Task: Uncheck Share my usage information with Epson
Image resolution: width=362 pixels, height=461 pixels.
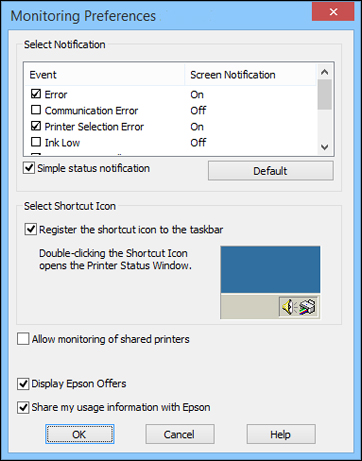Action: pyautogui.click(x=23, y=407)
